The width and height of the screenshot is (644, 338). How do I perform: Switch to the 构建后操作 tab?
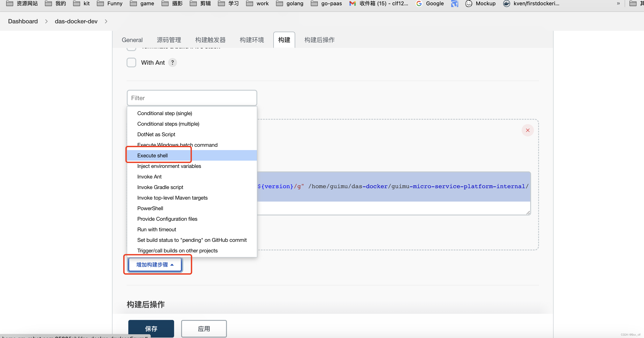pyautogui.click(x=319, y=40)
